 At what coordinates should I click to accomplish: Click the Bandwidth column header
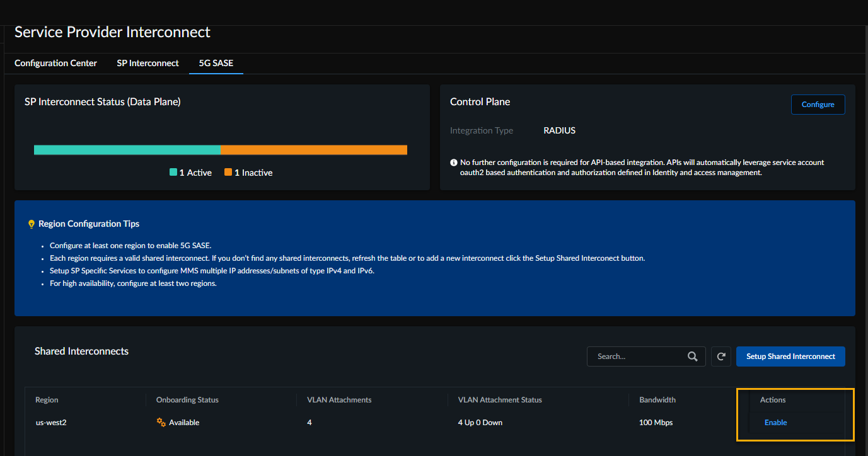[657, 400]
